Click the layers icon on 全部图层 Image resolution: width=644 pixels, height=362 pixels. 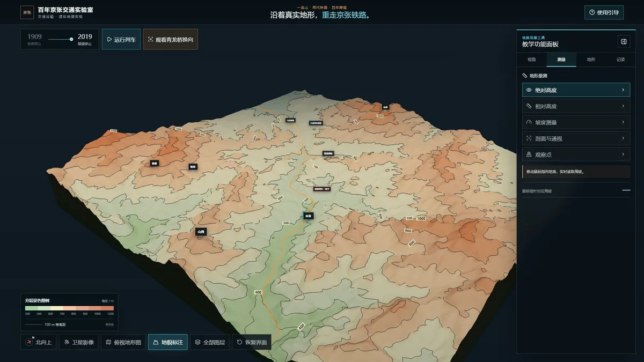[197, 342]
